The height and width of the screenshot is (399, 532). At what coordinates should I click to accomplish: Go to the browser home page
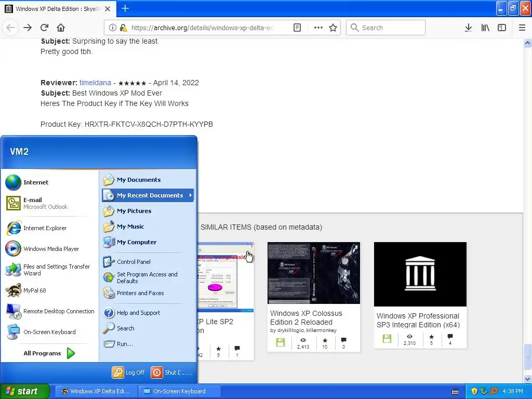[x=61, y=28]
